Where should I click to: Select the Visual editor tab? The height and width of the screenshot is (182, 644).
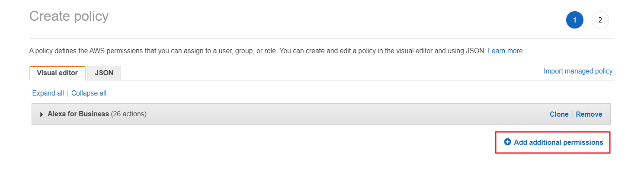coord(58,73)
